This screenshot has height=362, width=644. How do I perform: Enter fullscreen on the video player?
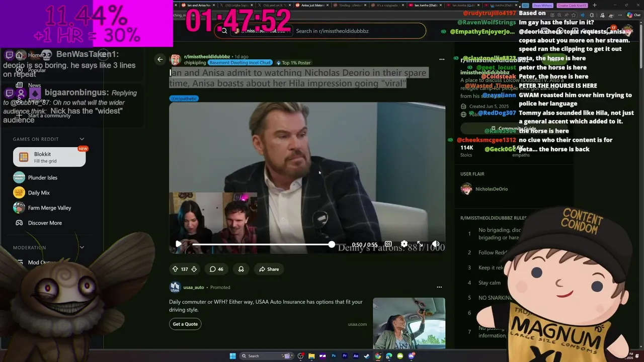point(420,244)
